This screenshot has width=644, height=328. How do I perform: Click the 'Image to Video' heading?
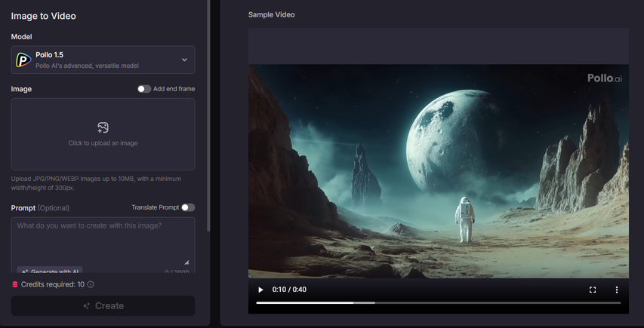44,16
